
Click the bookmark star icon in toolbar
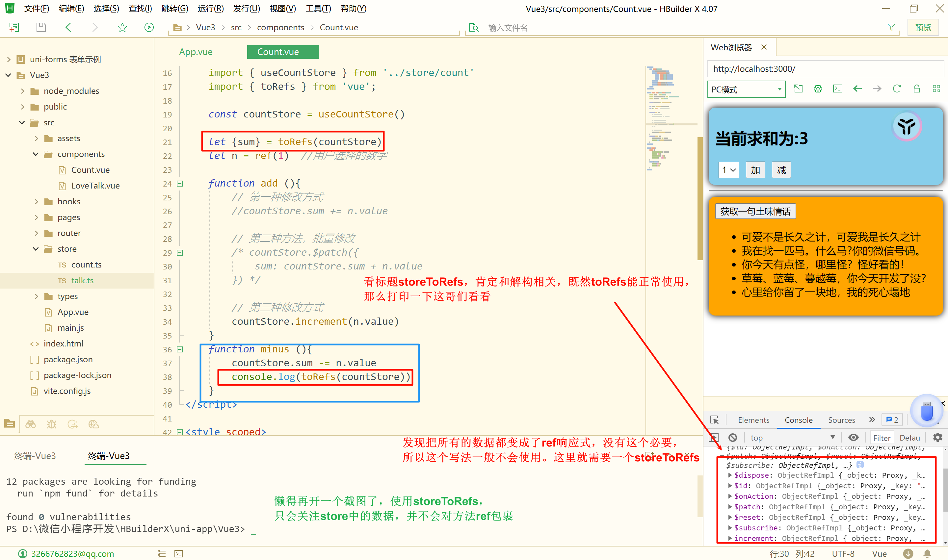point(122,27)
